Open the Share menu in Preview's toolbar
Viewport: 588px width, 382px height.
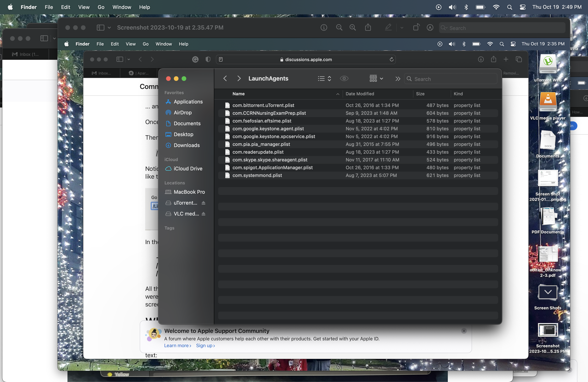pos(368,27)
